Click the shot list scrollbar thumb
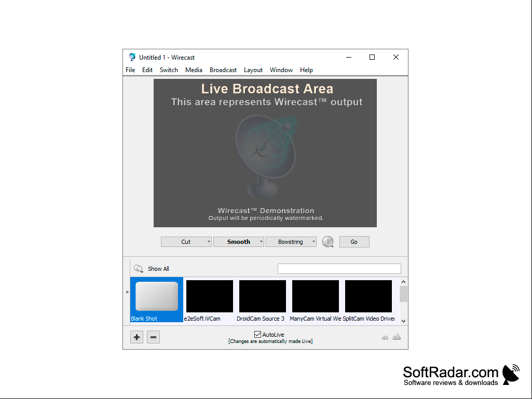 (x=403, y=294)
